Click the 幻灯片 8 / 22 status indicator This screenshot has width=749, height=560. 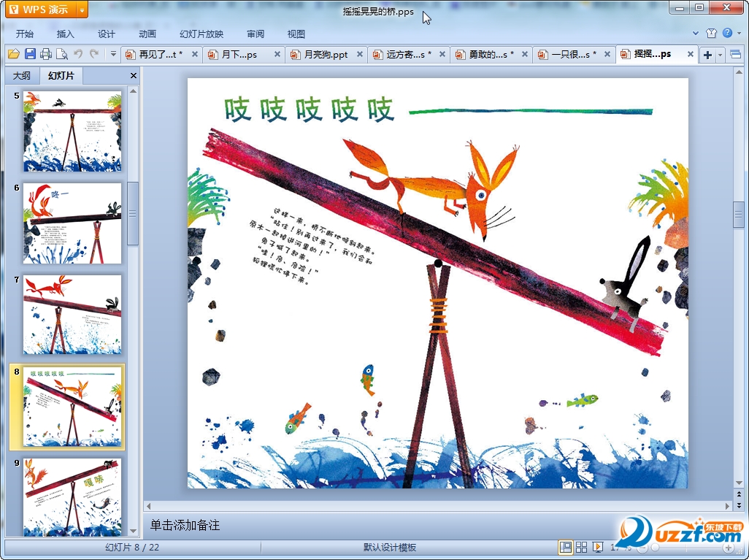pos(132,547)
